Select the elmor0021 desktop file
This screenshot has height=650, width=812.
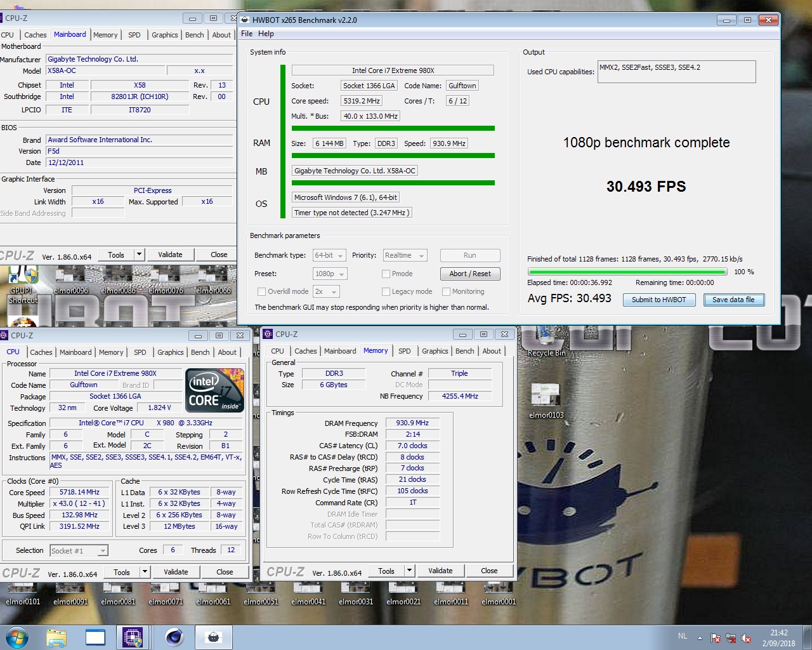click(x=403, y=594)
